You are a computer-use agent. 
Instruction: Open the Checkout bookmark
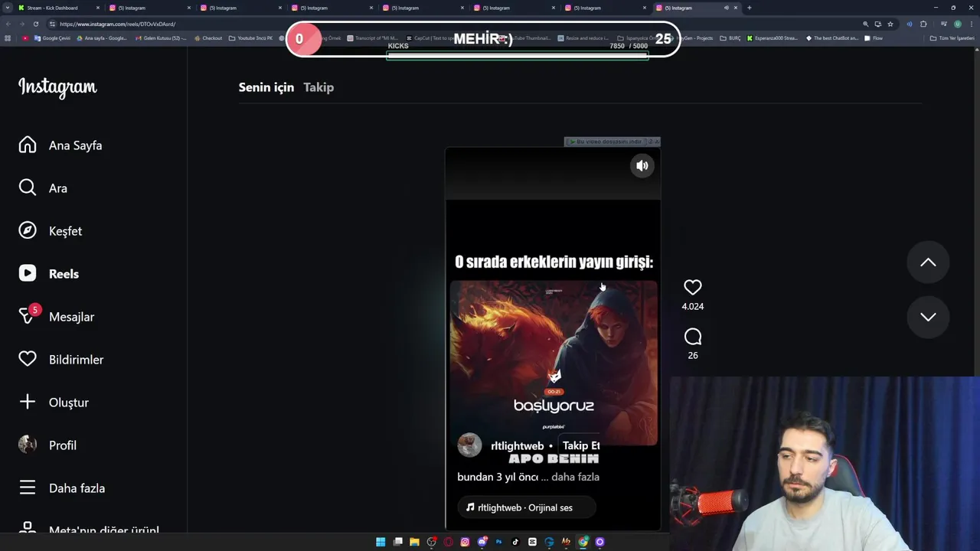click(x=208, y=38)
